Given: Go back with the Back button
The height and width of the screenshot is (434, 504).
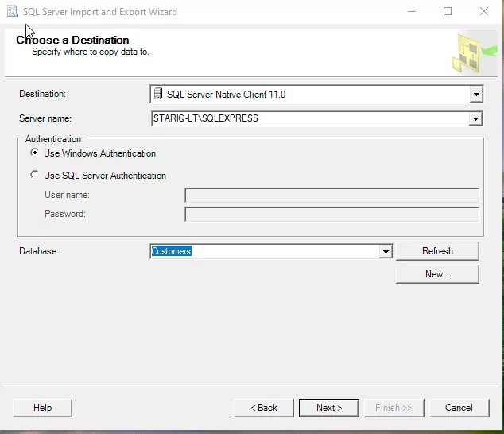Looking at the screenshot, I should click(264, 408).
